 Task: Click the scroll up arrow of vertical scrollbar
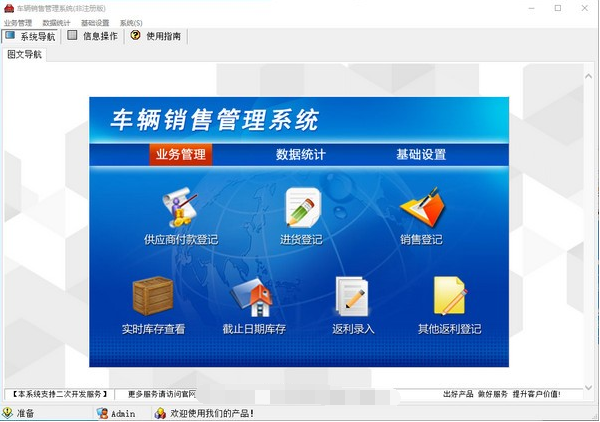tap(589, 76)
